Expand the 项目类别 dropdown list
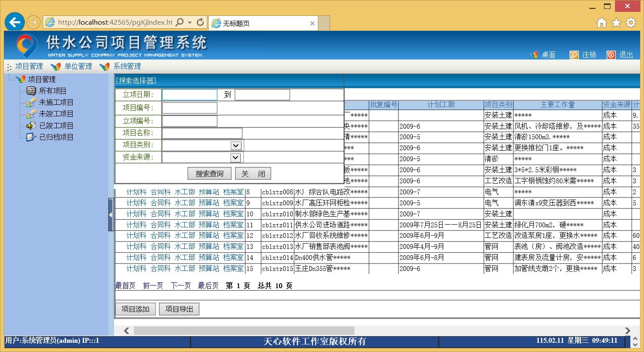 tap(236, 145)
